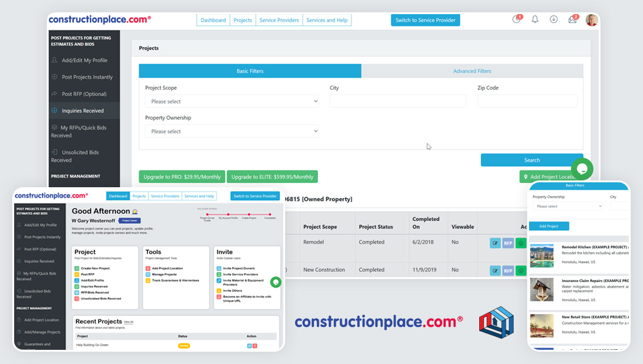
Task: Click the green plus icon in New Construction row
Action: (x=521, y=270)
